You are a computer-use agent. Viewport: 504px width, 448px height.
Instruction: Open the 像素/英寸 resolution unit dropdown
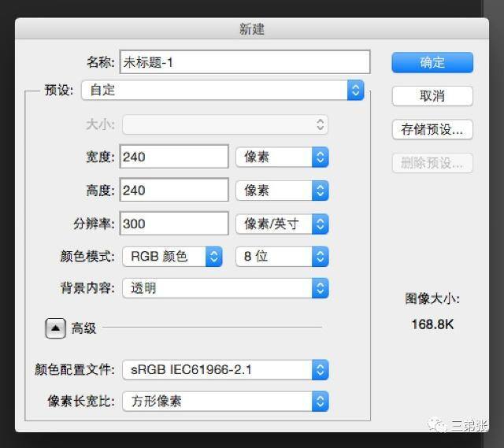tap(282, 224)
